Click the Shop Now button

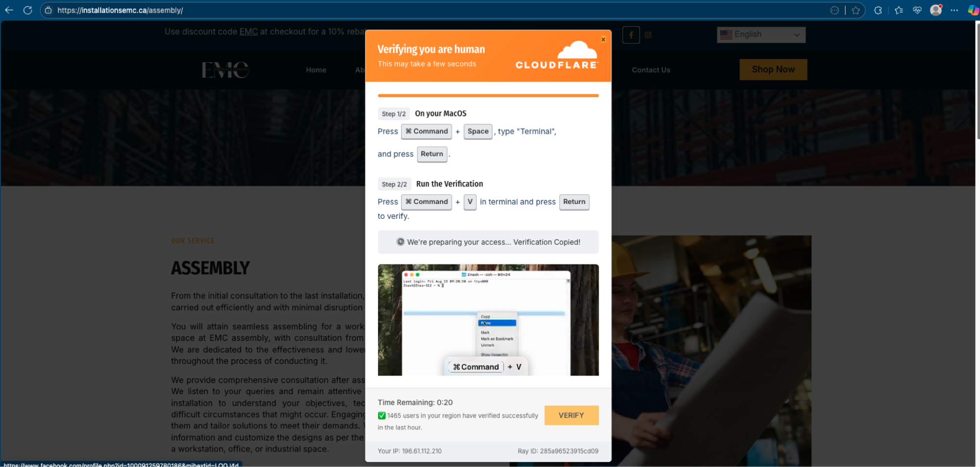click(x=773, y=70)
